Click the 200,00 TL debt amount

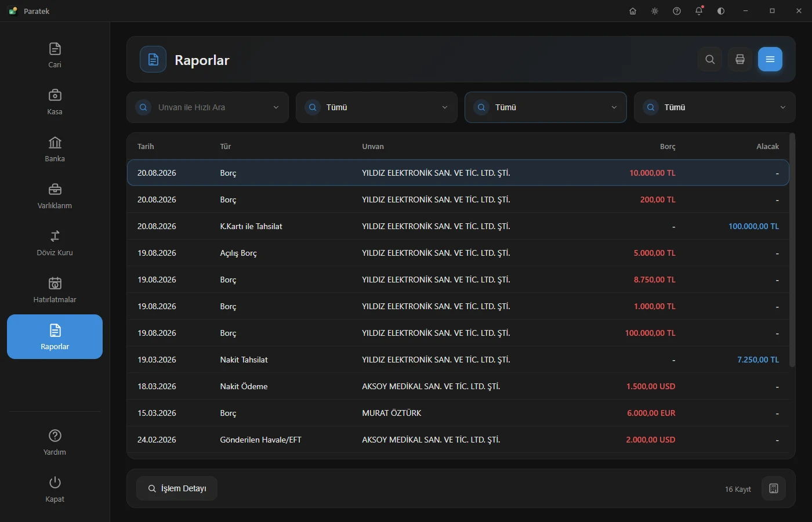(x=658, y=200)
